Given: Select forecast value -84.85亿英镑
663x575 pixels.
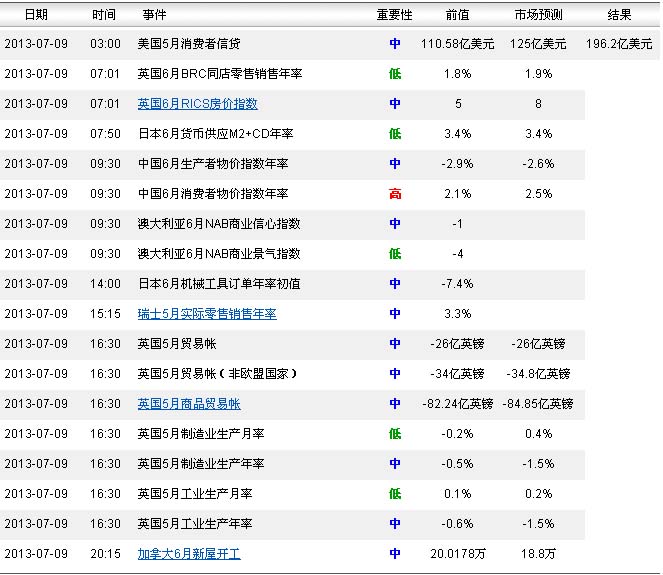Looking at the screenshot, I should [538, 404].
